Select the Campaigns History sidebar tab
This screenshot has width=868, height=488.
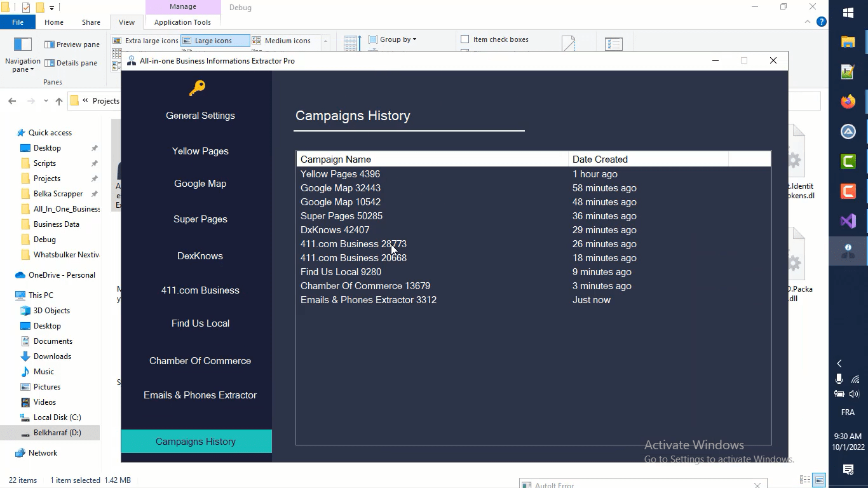click(x=196, y=442)
